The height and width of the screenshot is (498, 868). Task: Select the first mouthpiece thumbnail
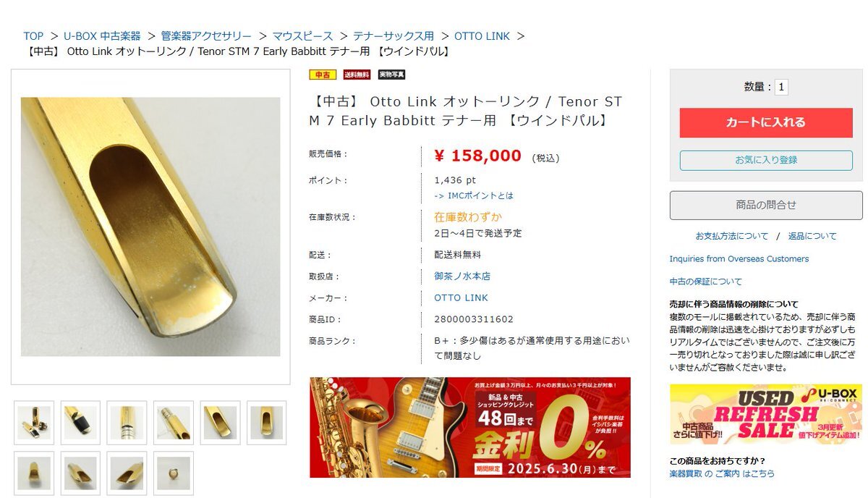click(34, 423)
